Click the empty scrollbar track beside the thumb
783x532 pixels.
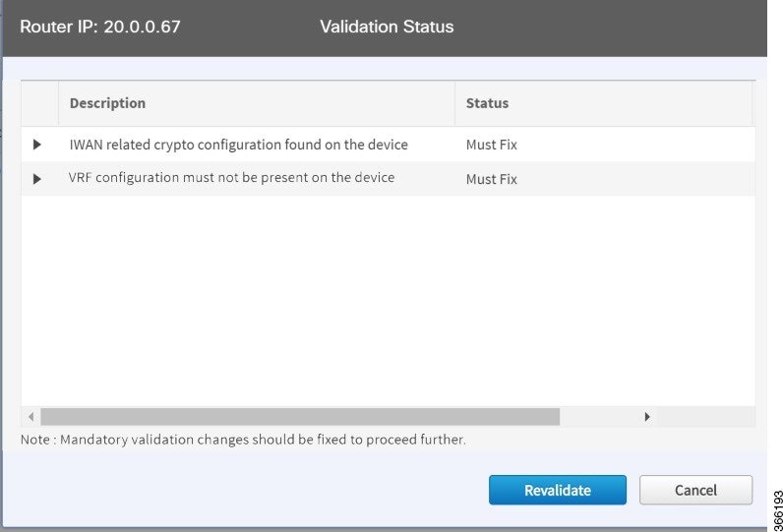[599, 417]
